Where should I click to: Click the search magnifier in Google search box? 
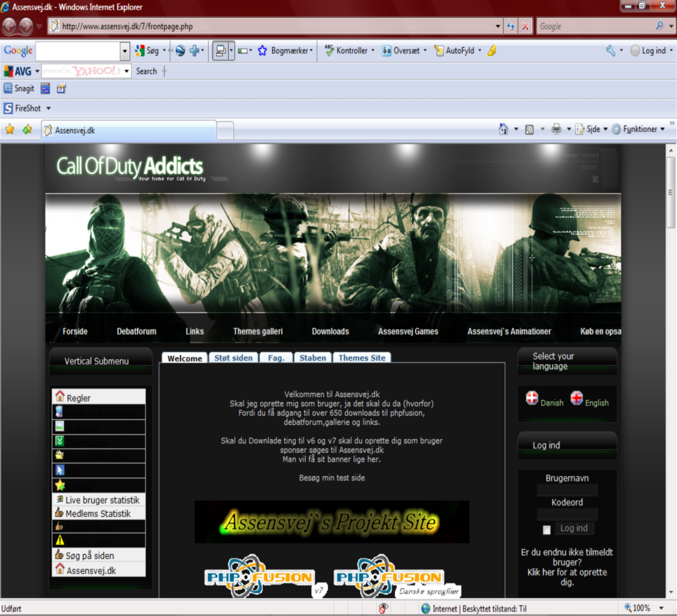659,26
